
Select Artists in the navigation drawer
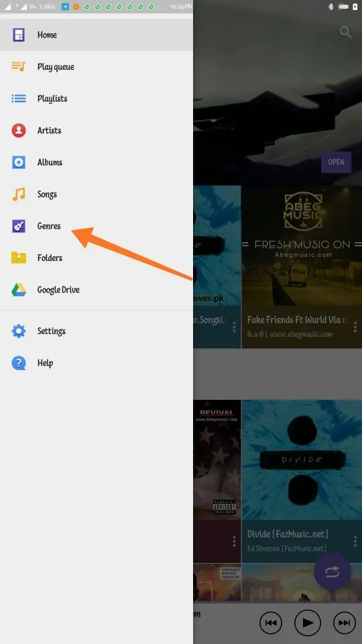tap(97, 130)
